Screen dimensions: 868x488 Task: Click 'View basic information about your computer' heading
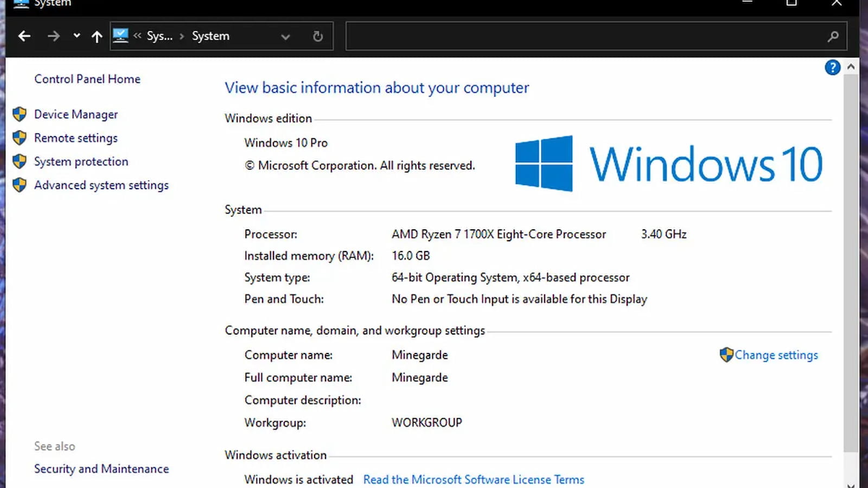pos(376,88)
